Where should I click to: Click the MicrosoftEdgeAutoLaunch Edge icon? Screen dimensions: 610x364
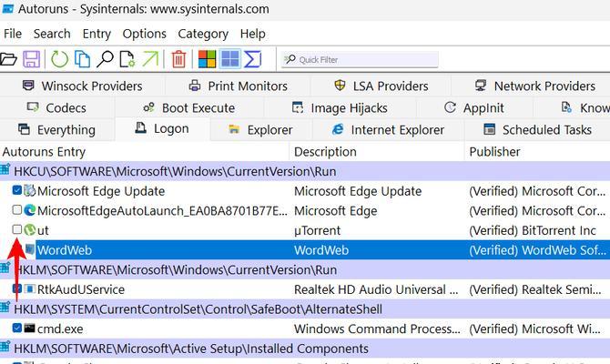coord(29,210)
